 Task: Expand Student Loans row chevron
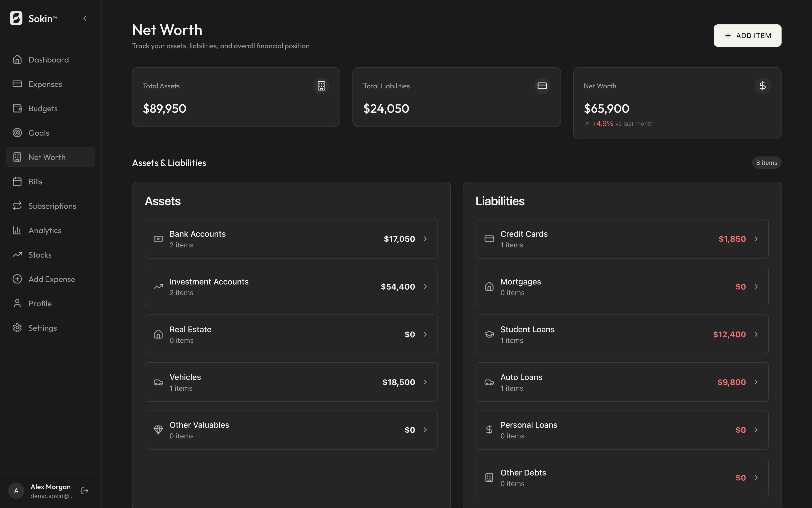[x=756, y=334]
